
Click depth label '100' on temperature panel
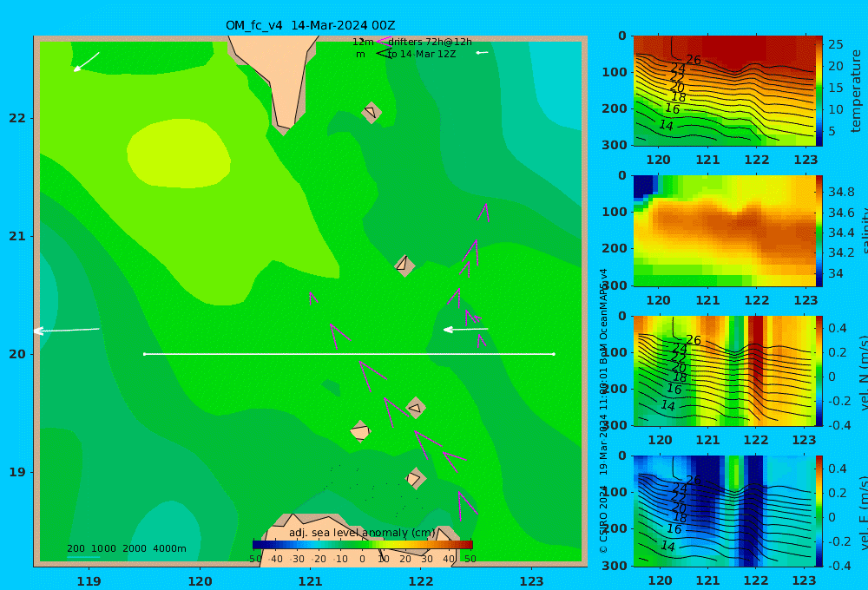coord(615,72)
